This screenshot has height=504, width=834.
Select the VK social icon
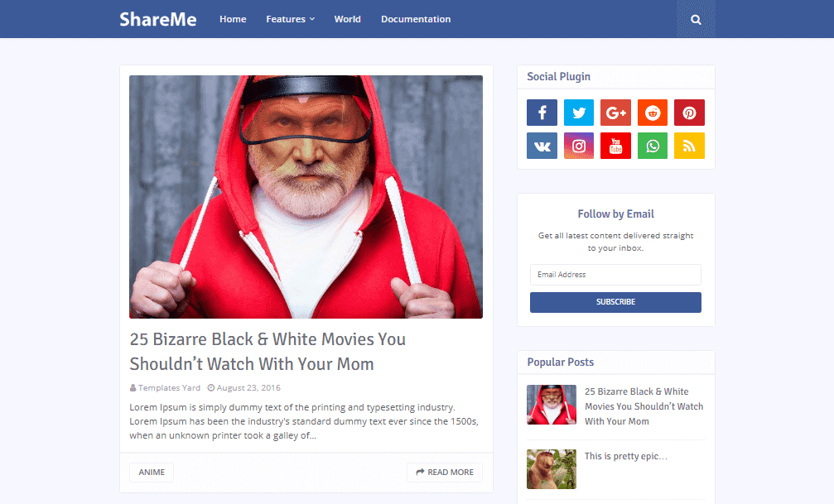point(542,145)
